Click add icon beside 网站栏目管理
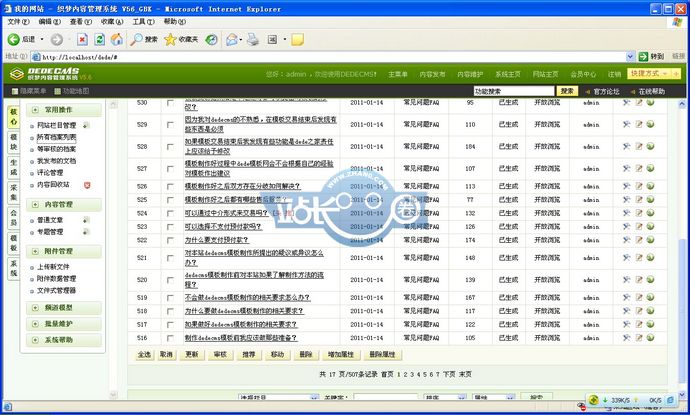690x415 pixels. (86, 125)
